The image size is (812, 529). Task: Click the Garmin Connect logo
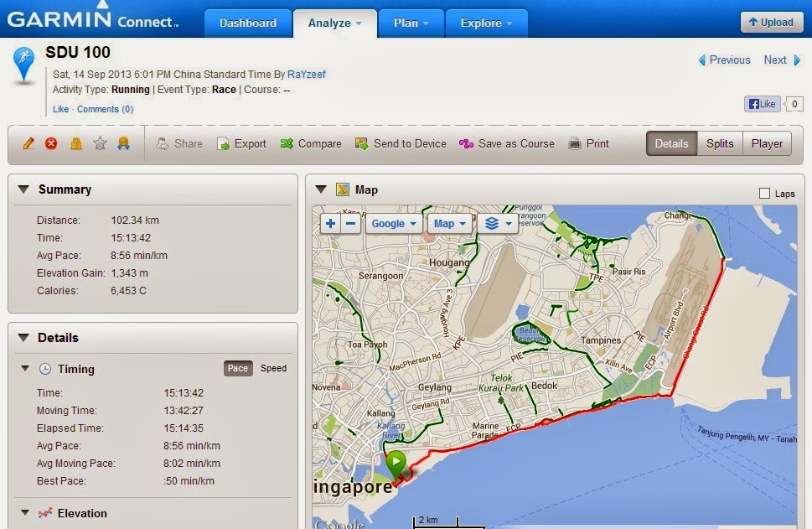coord(93,18)
